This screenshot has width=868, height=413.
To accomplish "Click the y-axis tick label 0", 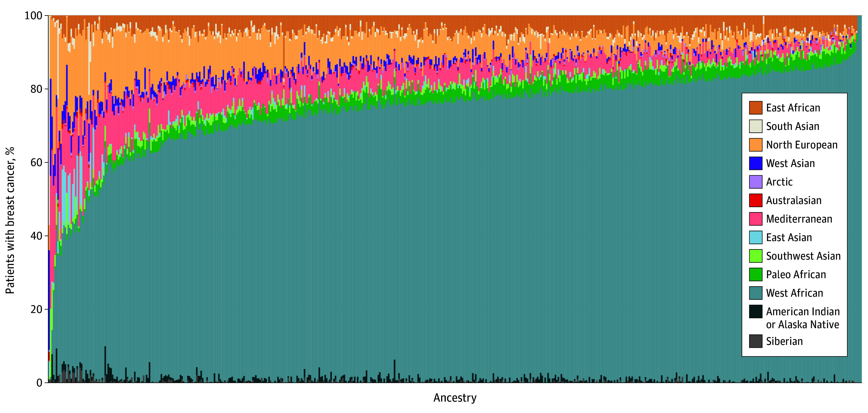I will [x=39, y=383].
